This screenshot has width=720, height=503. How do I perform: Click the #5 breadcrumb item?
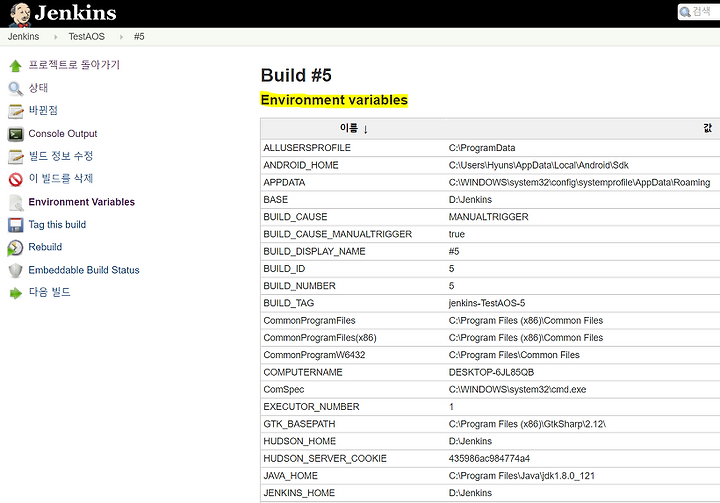(x=139, y=36)
